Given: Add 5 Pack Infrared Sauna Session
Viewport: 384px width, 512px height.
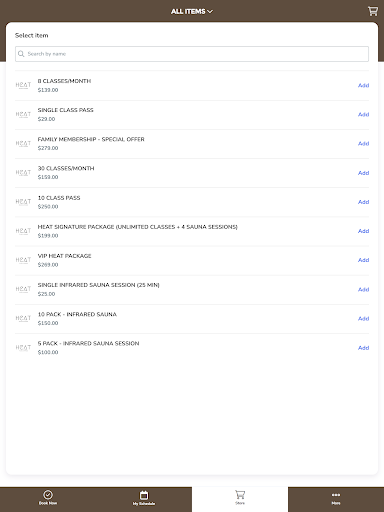Looking at the screenshot, I should (x=363, y=348).
